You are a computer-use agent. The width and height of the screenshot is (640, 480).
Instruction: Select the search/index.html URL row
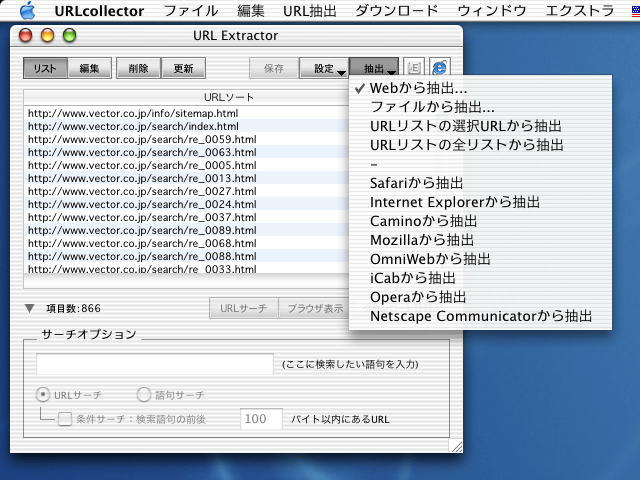click(x=187, y=126)
